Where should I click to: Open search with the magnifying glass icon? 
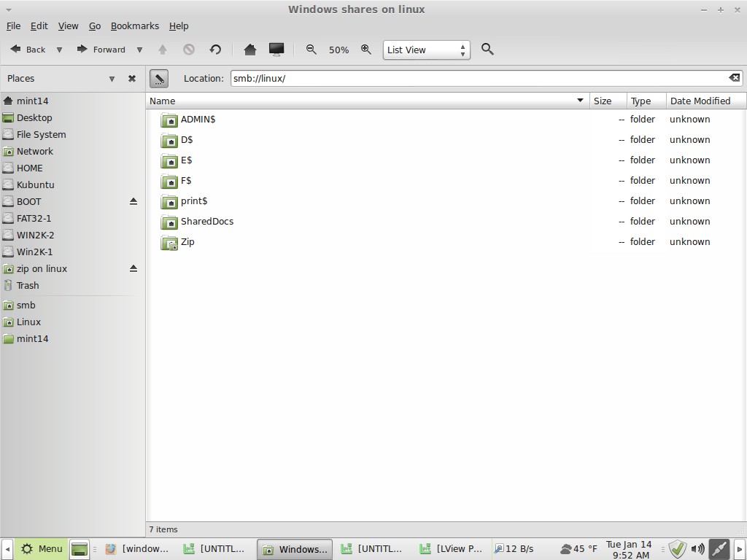(x=488, y=50)
